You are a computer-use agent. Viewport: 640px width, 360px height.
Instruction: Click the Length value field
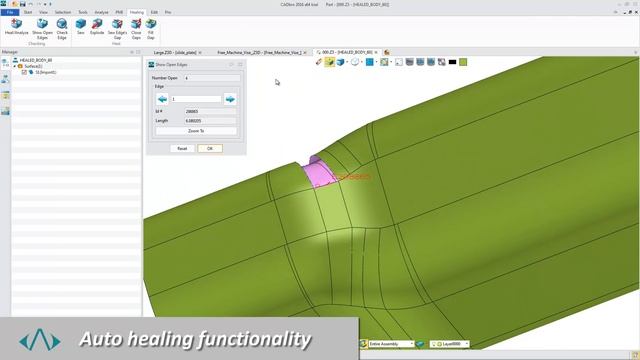click(210, 121)
